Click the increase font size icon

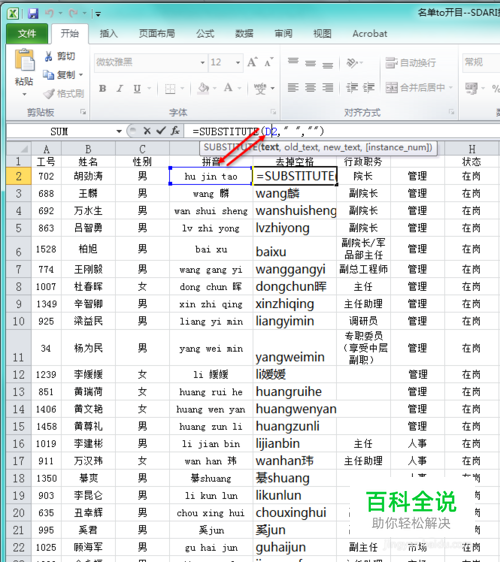252,62
